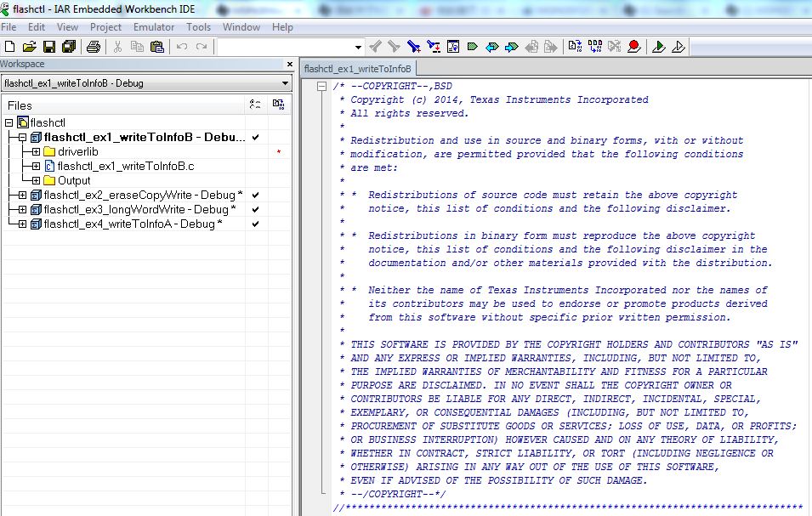
Task: Collapse the flashctl workspace root node
Action: pyautogui.click(x=9, y=122)
